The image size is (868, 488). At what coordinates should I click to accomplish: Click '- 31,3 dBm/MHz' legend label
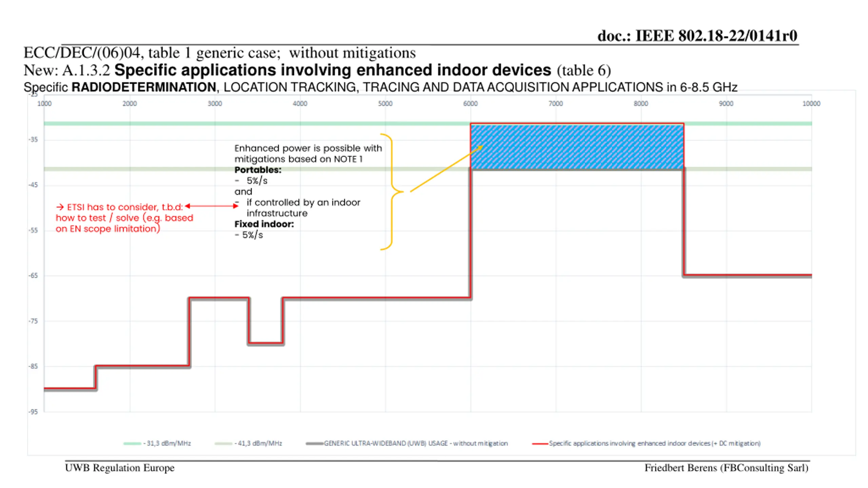tap(167, 443)
